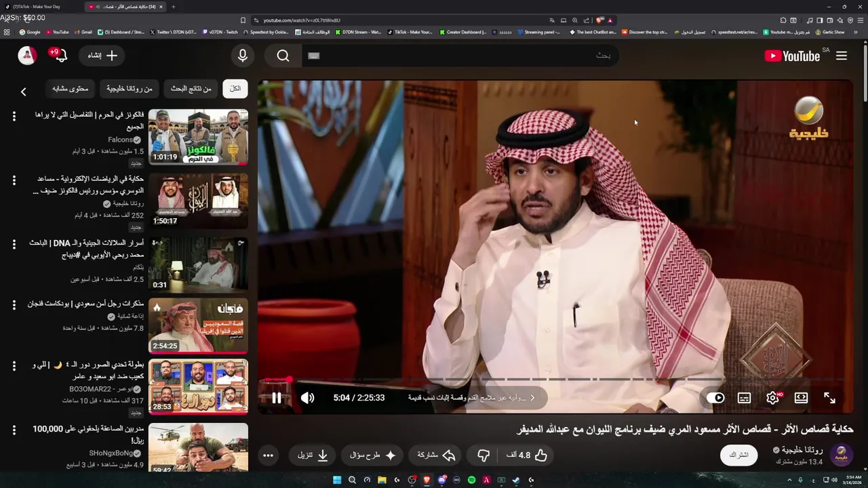
Task: Open options for the فالكونز في الحرم video
Action: click(14, 117)
